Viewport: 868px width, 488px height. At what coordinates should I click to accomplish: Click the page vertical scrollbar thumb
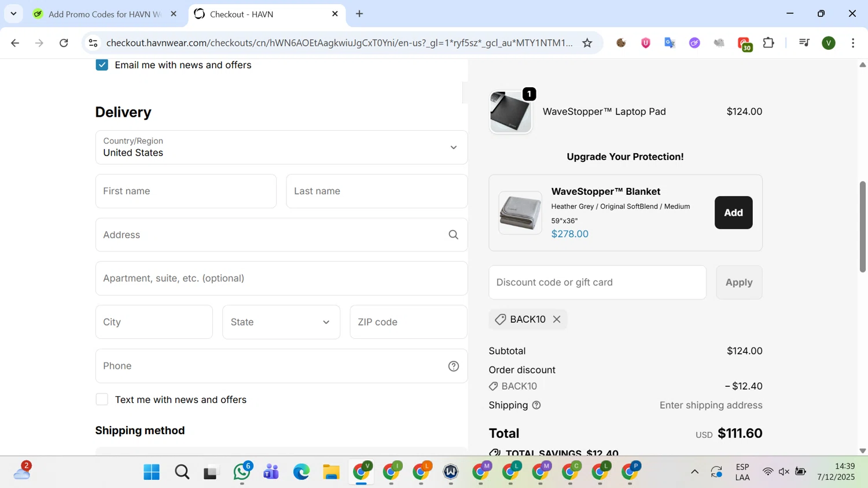863,227
